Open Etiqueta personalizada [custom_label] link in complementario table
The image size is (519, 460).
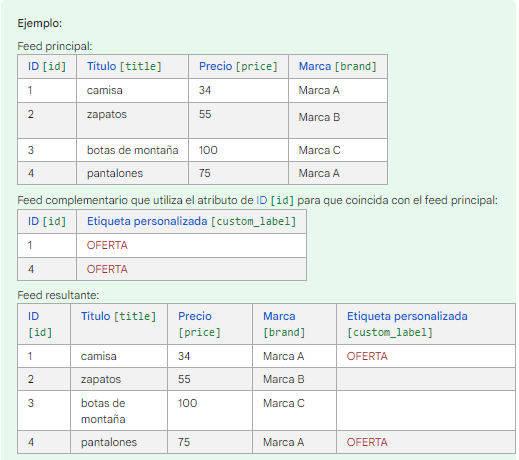(191, 221)
